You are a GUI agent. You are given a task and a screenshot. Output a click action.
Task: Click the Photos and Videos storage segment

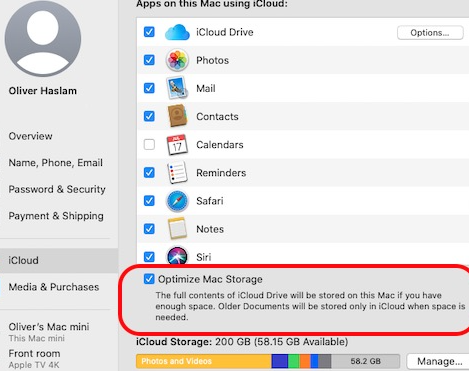[x=204, y=361]
